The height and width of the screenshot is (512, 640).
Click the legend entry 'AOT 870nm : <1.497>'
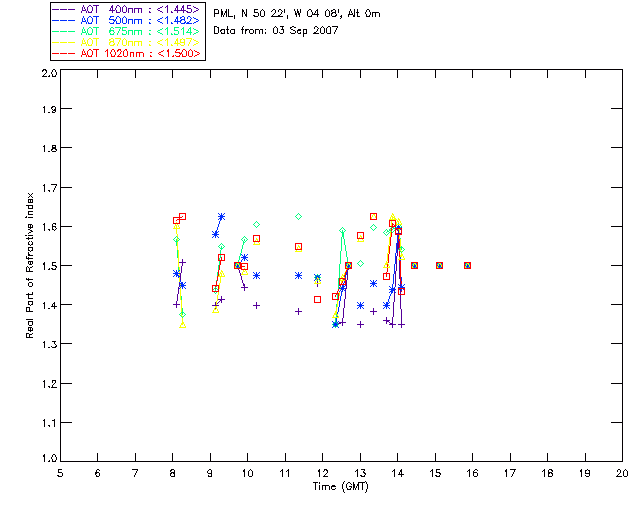pyautogui.click(x=127, y=42)
